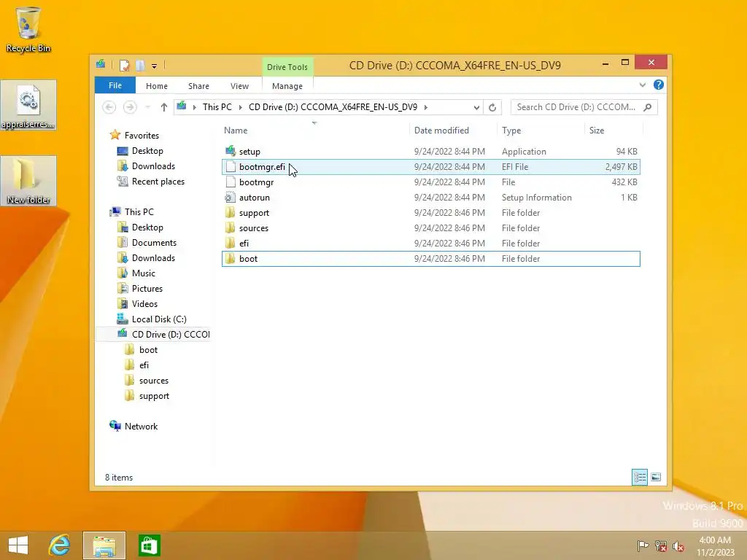The height and width of the screenshot is (560, 747).
Task: Open Action Center flag tray icon
Action: pos(643,545)
